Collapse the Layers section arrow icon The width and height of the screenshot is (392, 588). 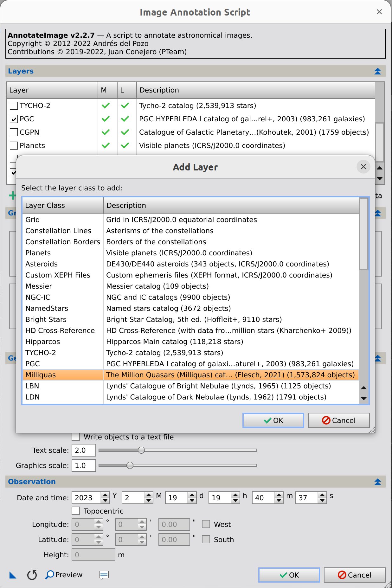[x=377, y=71]
